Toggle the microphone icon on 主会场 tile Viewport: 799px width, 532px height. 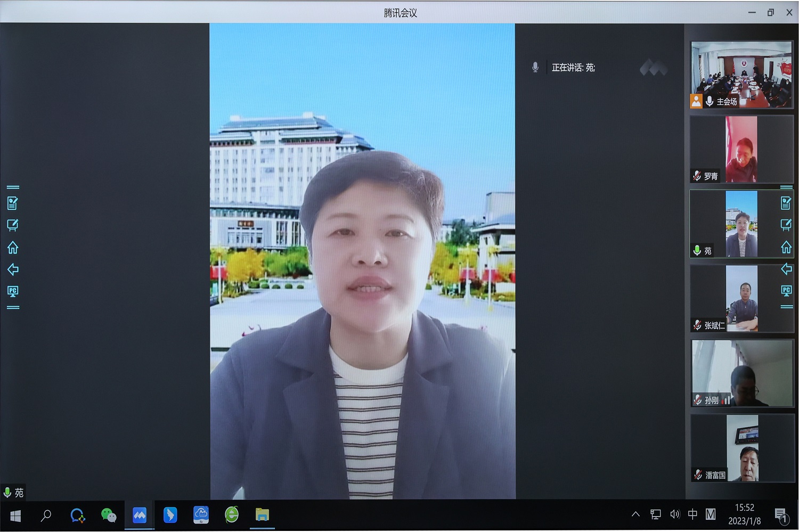[710, 101]
